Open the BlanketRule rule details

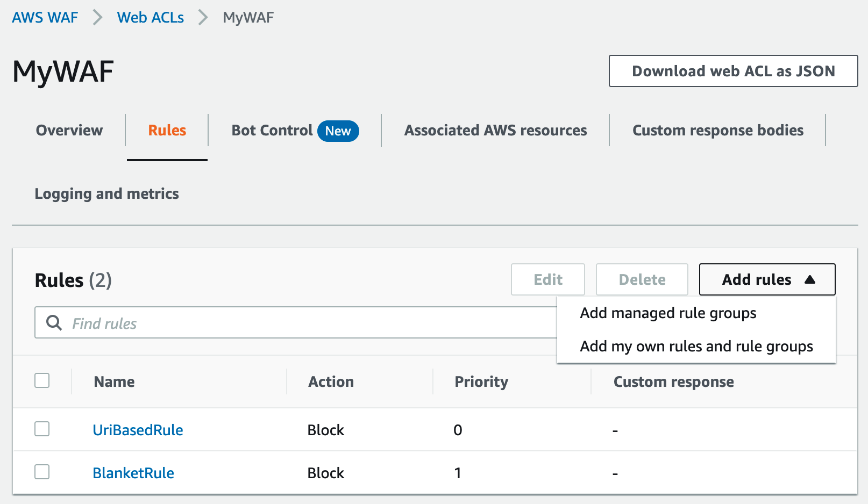pyautogui.click(x=133, y=472)
